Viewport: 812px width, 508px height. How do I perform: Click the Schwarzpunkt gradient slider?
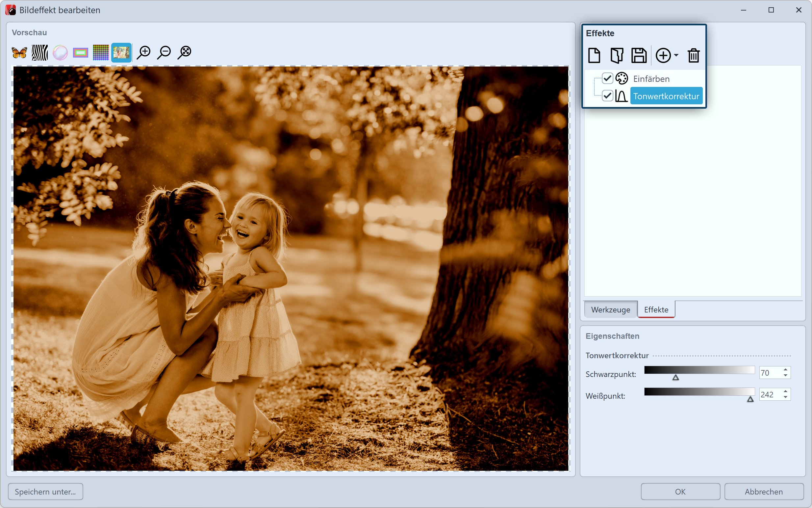(699, 370)
